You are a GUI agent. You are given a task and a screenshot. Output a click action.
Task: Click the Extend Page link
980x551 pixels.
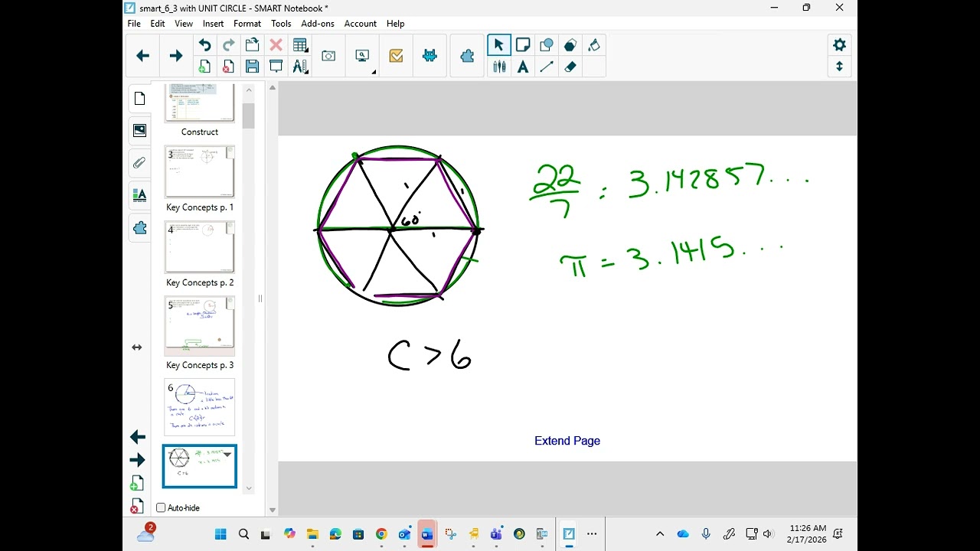(567, 441)
